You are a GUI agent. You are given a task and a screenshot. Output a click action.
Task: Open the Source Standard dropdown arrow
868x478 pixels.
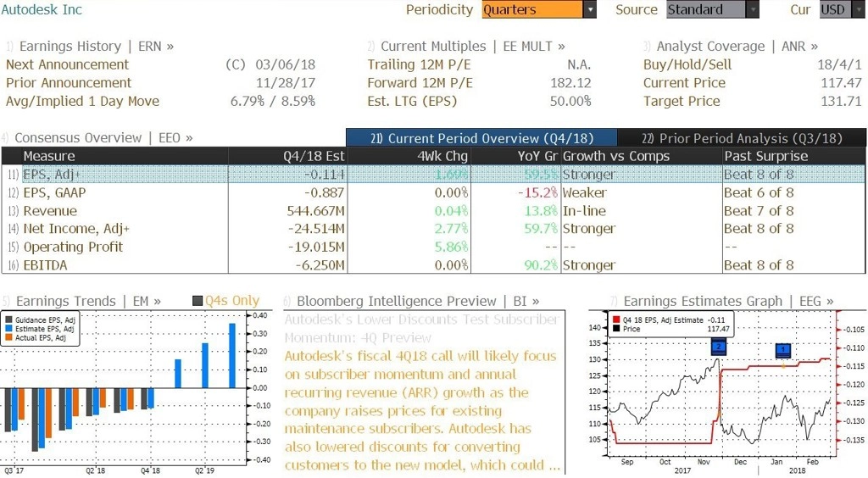pyautogui.click(x=753, y=9)
